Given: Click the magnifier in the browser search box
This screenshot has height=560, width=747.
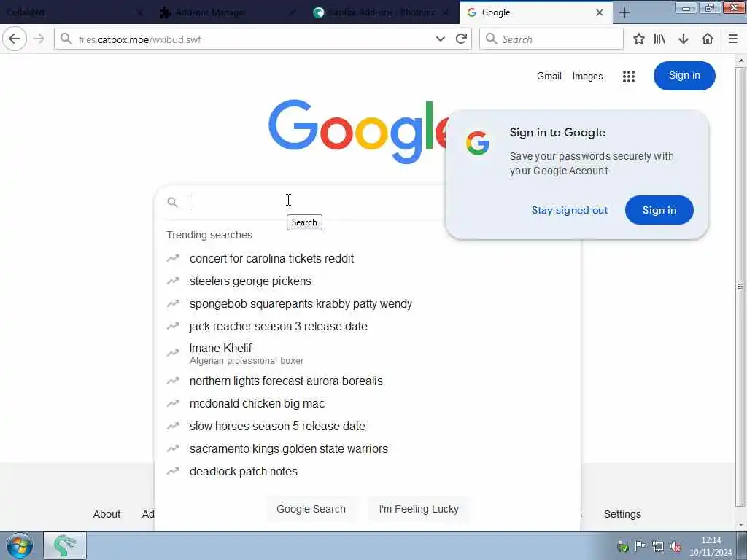Looking at the screenshot, I should click(491, 39).
